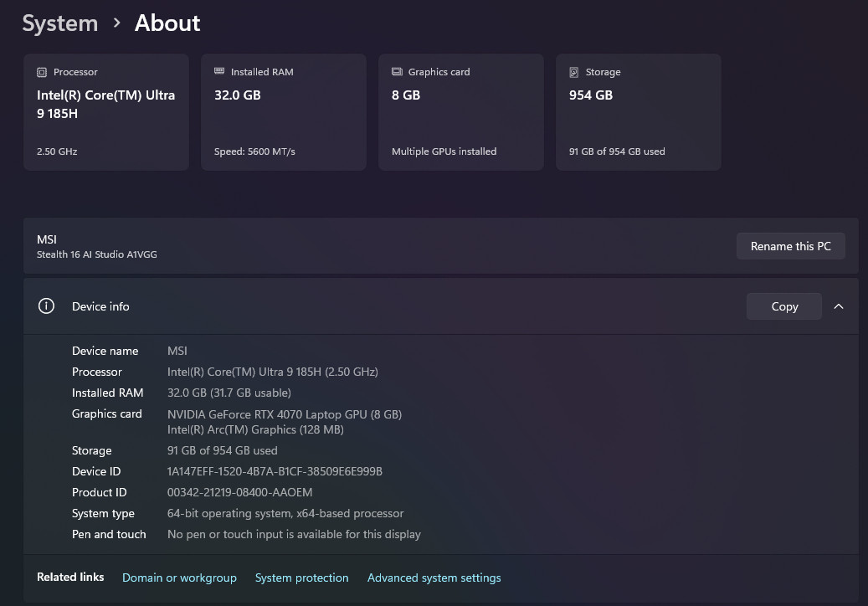Click the Related links label

pos(70,578)
